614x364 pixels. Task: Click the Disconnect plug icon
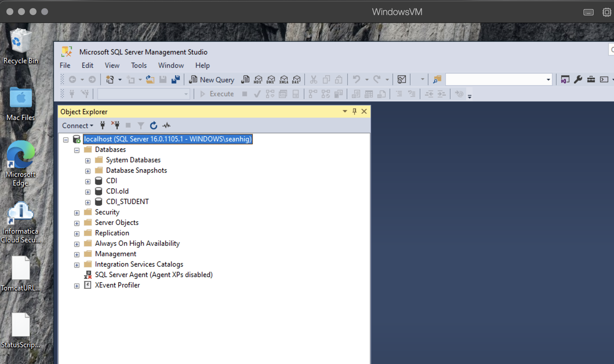click(115, 125)
